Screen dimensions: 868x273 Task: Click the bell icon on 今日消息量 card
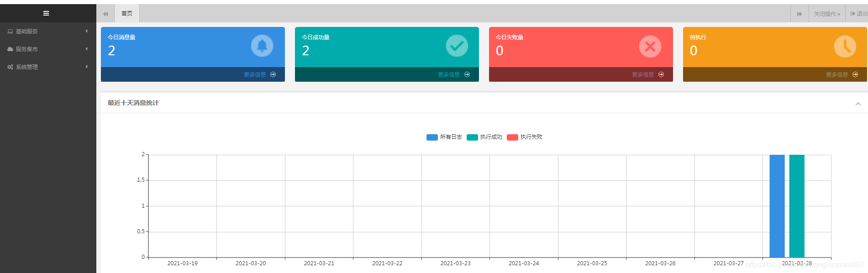(x=262, y=46)
